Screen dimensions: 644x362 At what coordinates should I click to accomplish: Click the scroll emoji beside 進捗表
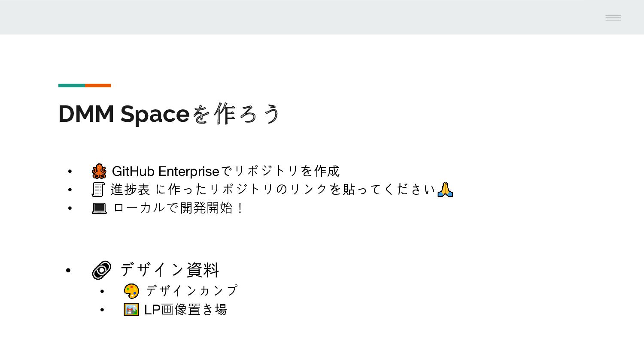coord(98,190)
